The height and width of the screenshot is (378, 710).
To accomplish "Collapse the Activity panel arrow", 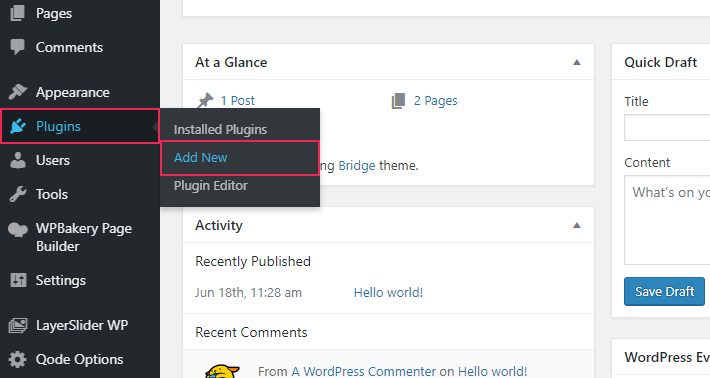I will (576, 225).
